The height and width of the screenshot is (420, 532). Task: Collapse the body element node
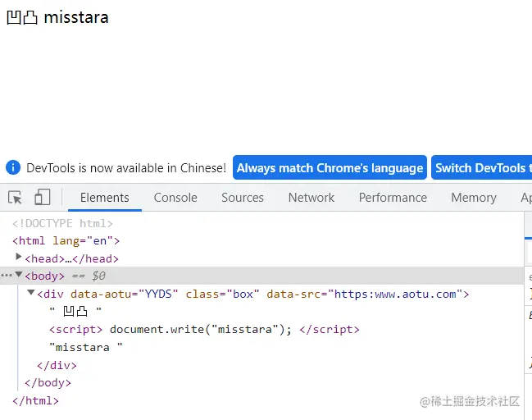(x=19, y=274)
